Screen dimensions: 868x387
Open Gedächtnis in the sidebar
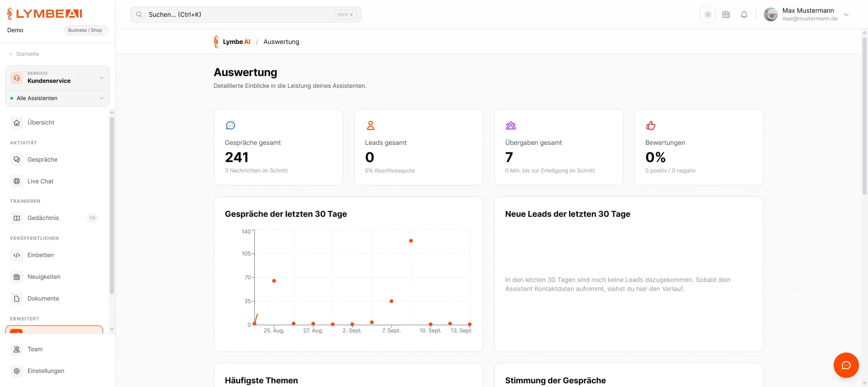coord(54,218)
